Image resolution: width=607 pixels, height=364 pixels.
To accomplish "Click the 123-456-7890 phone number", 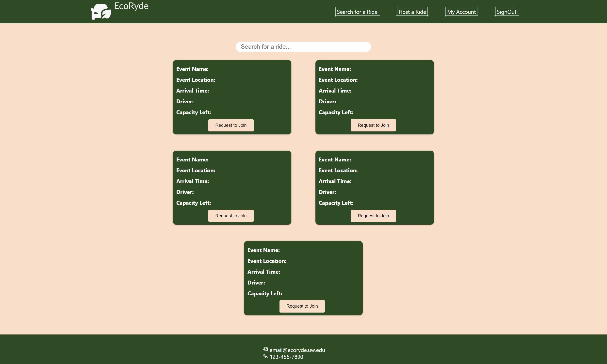I will 286,357.
